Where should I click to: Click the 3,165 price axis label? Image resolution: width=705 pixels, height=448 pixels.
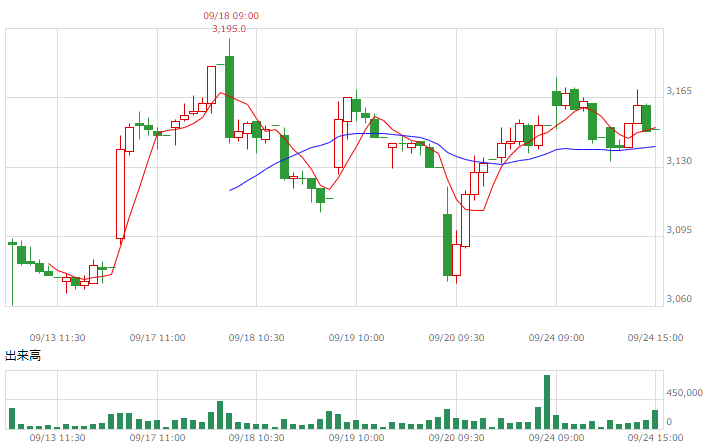coord(679,91)
